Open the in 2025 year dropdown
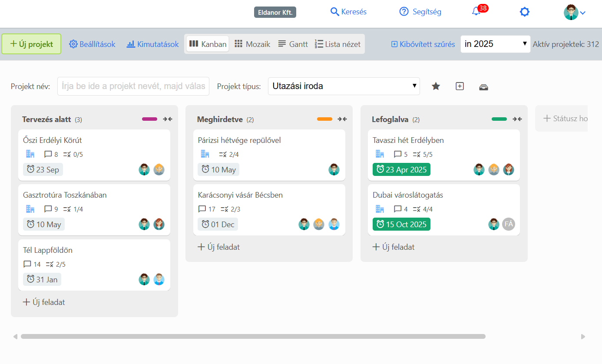Image resolution: width=602 pixels, height=364 pixels. 495,44
